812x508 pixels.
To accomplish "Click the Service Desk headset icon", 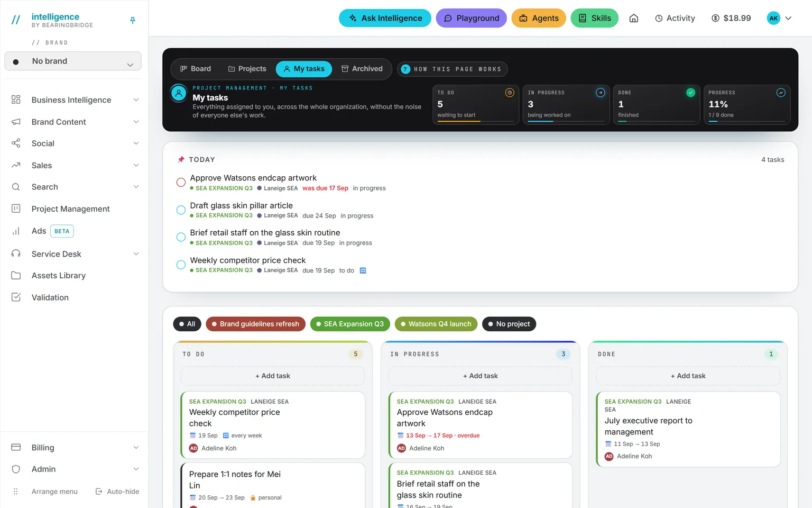I will pos(16,253).
